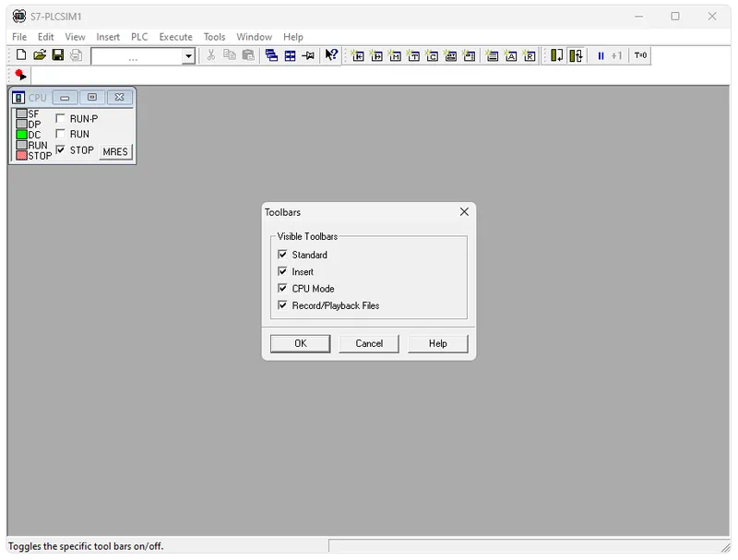Uncheck the CPU Mode toolbar checkbox
738x560 pixels.
(x=282, y=289)
